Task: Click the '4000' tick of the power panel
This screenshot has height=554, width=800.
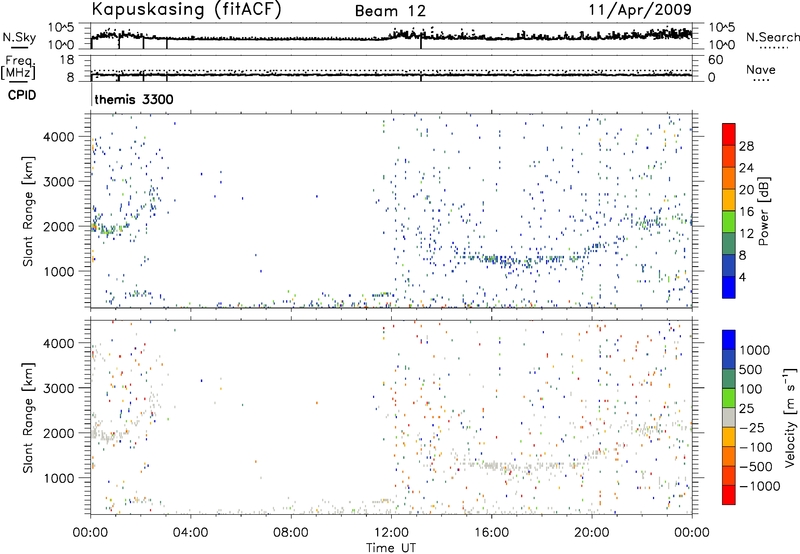Action: [59, 137]
